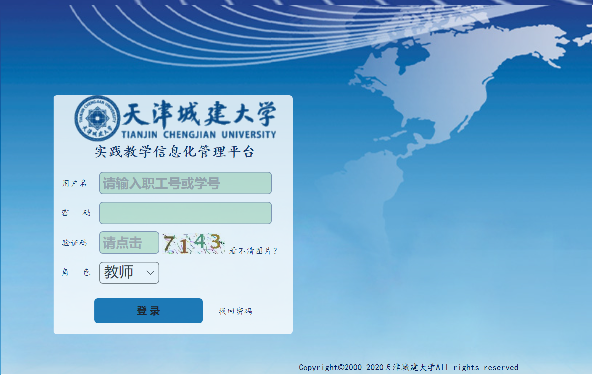Click the password label beside the second field
This screenshot has width=593, height=375.
[x=76, y=213]
